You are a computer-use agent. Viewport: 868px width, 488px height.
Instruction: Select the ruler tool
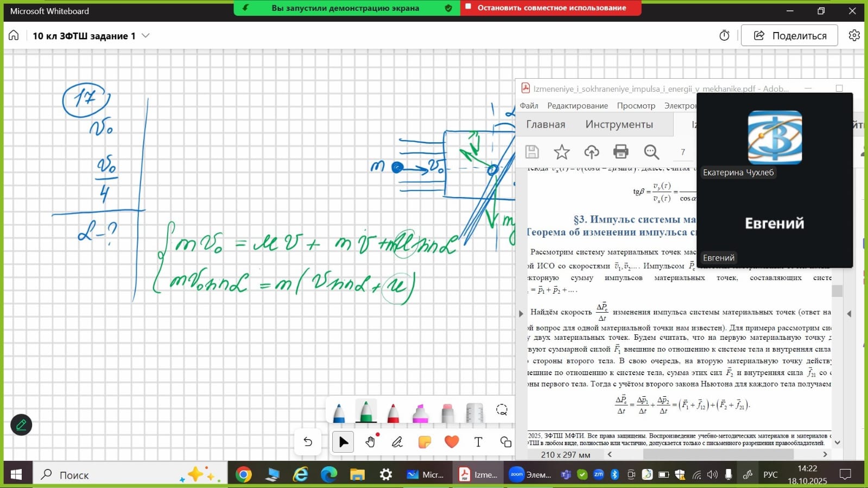474,413
